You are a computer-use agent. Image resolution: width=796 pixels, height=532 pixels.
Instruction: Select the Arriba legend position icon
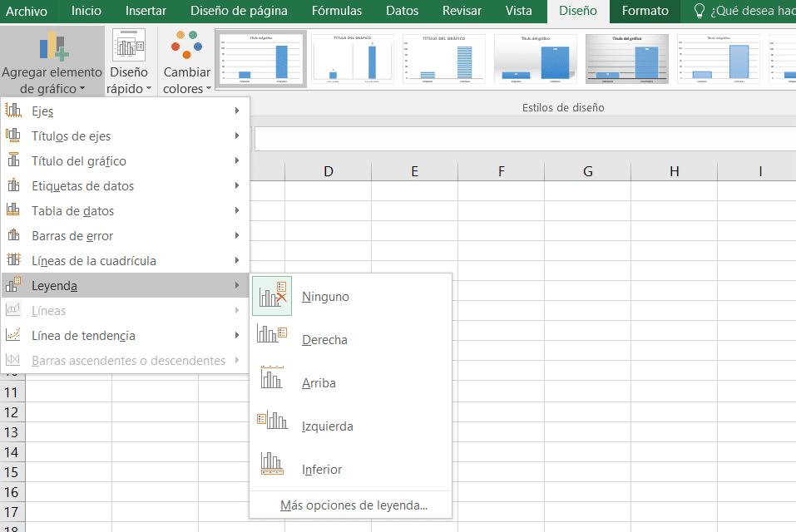coord(272,377)
